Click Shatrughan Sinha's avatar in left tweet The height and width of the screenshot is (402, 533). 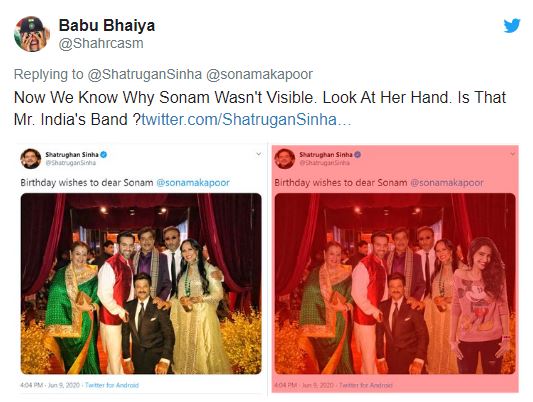31,159
